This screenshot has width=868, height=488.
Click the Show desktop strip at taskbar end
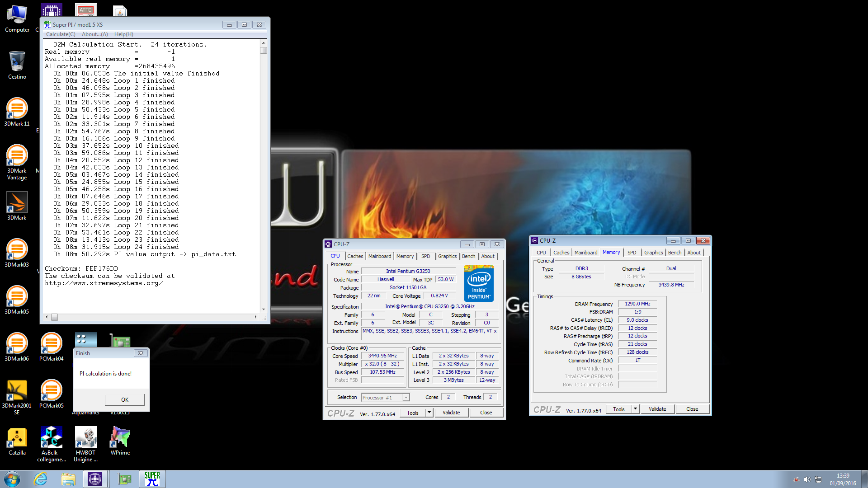pyautogui.click(x=864, y=479)
